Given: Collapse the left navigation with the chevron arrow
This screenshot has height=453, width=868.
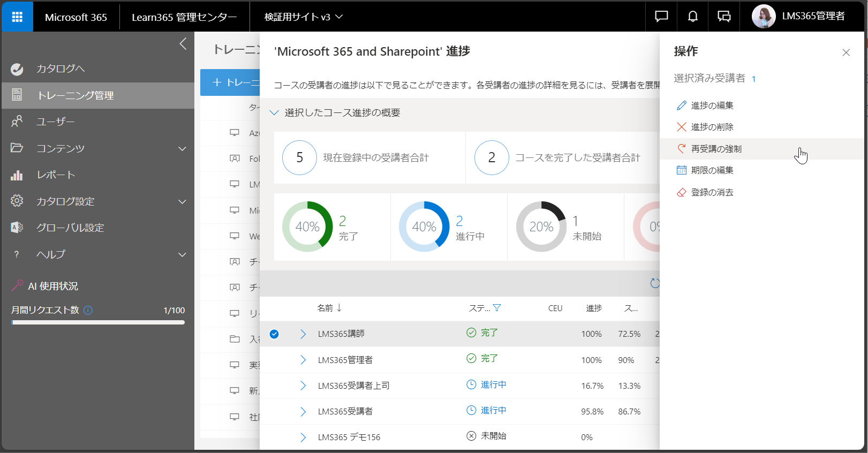Looking at the screenshot, I should pos(183,43).
